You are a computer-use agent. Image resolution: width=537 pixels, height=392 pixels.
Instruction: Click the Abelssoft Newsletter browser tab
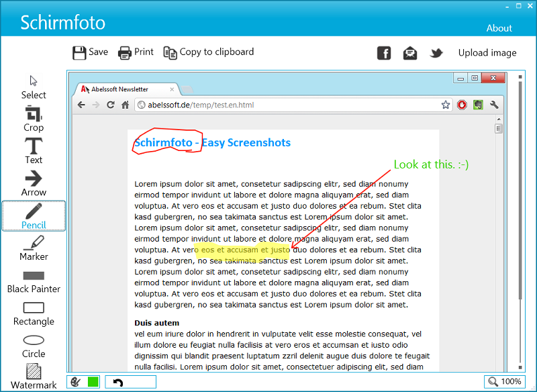coord(127,89)
